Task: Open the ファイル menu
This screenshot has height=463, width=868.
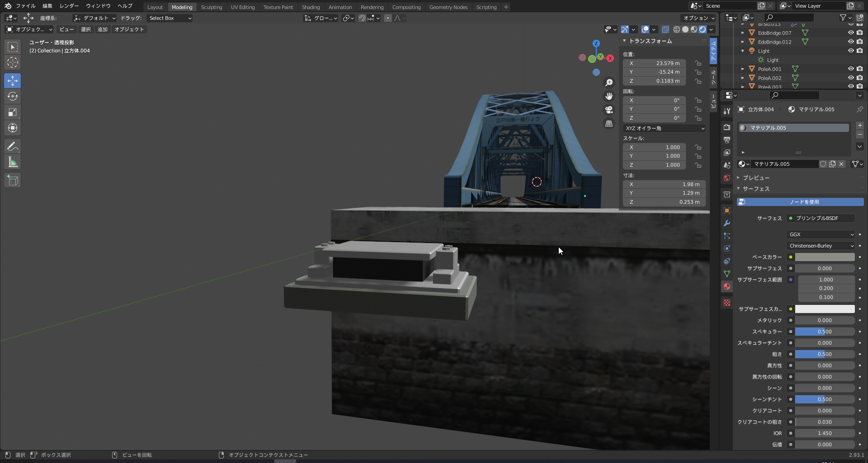Action: (x=26, y=6)
